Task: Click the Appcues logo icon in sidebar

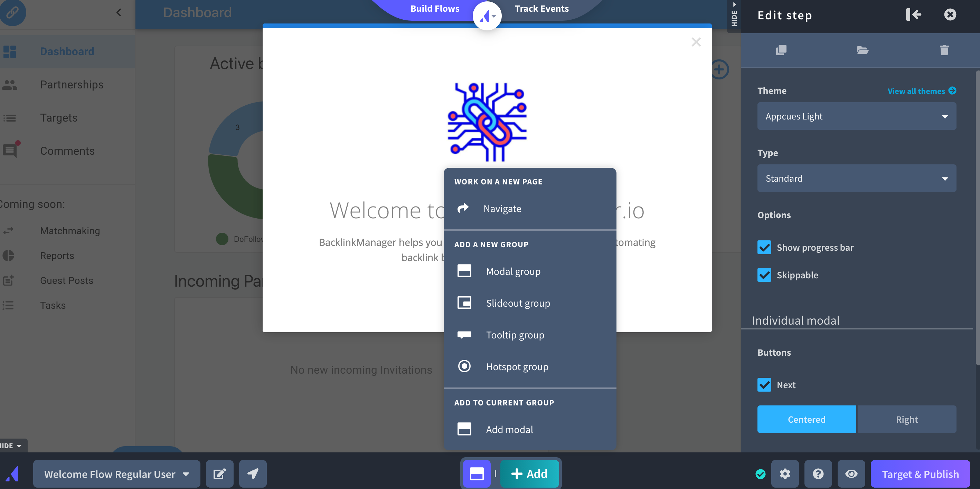Action: click(x=14, y=473)
